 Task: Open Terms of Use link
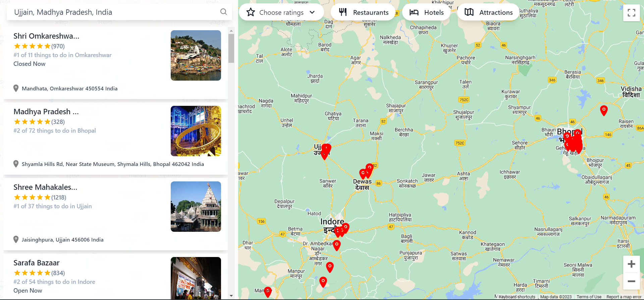(x=589, y=297)
